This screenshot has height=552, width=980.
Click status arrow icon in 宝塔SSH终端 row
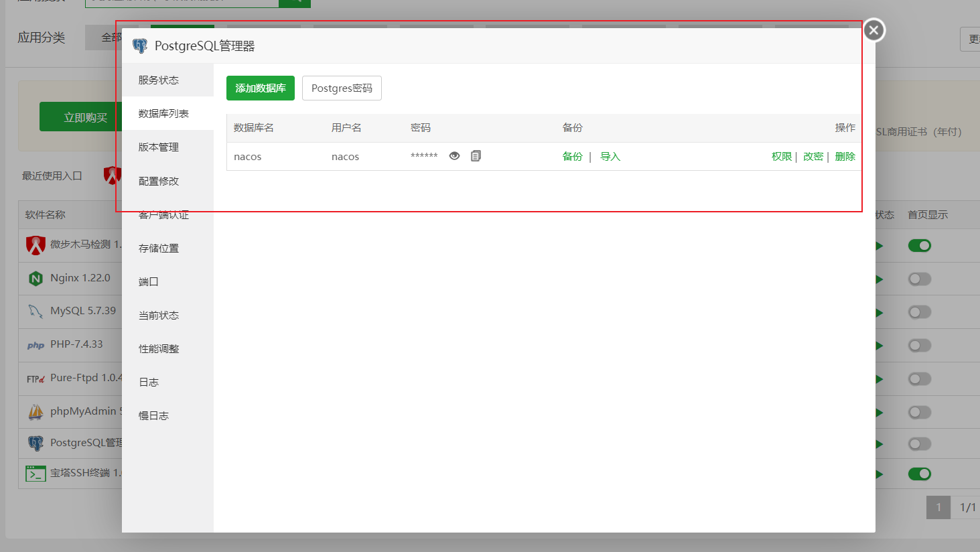[880, 474]
